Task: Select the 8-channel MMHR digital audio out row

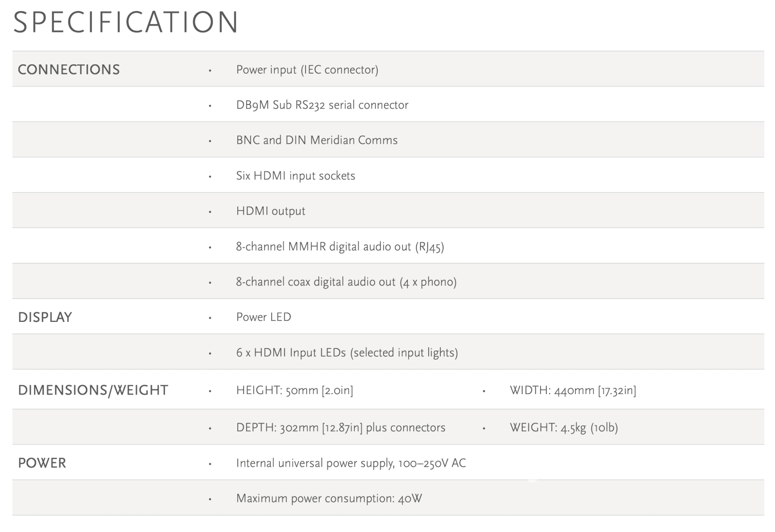Action: point(340,247)
